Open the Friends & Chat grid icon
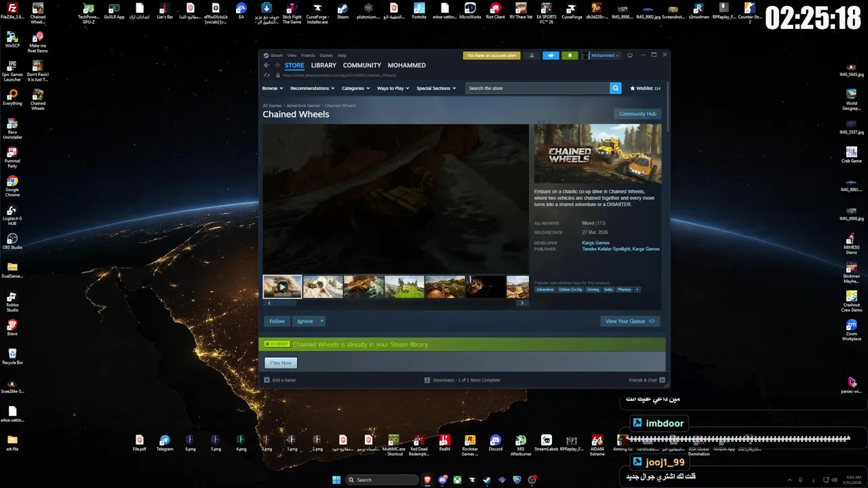 (662, 380)
